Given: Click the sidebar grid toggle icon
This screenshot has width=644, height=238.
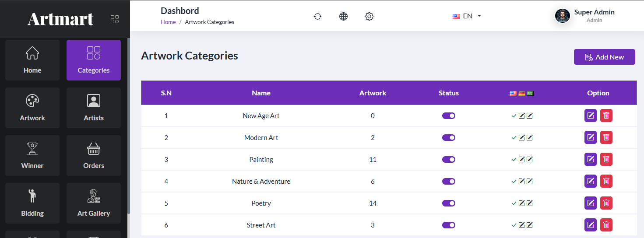Looking at the screenshot, I should click(115, 19).
